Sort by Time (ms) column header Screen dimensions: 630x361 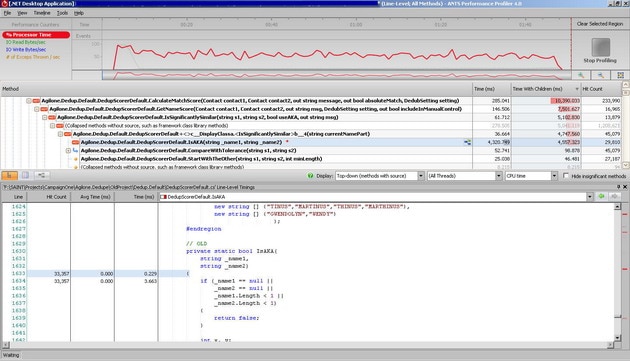[491, 89]
